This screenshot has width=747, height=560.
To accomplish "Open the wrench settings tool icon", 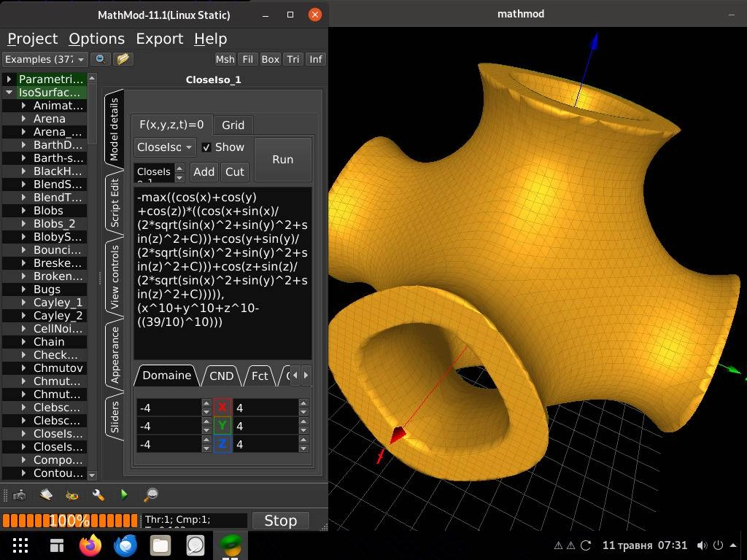I will 98,495.
